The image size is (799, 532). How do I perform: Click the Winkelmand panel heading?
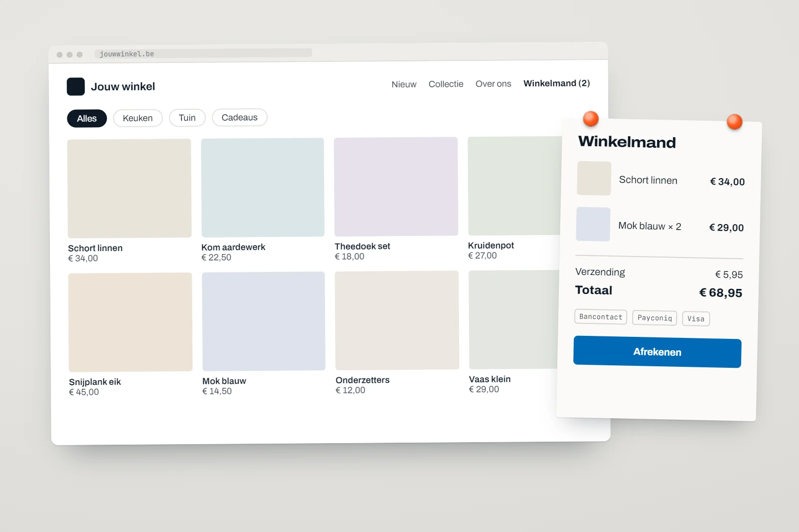pos(627,142)
